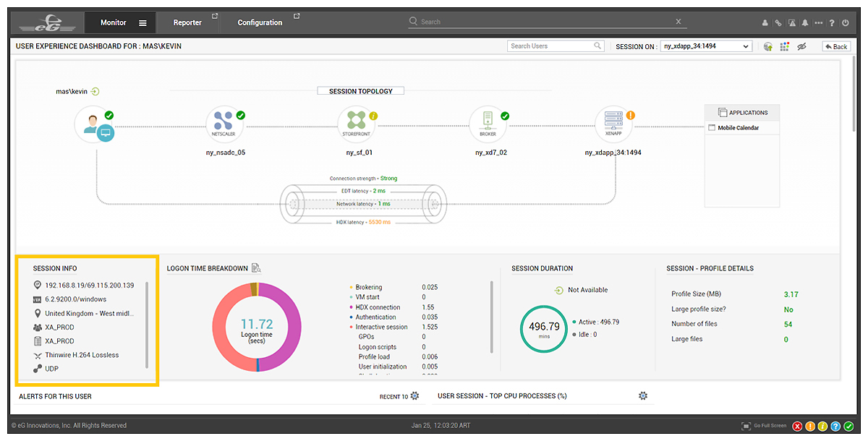Open Top CPU Processes settings gear

[642, 396]
